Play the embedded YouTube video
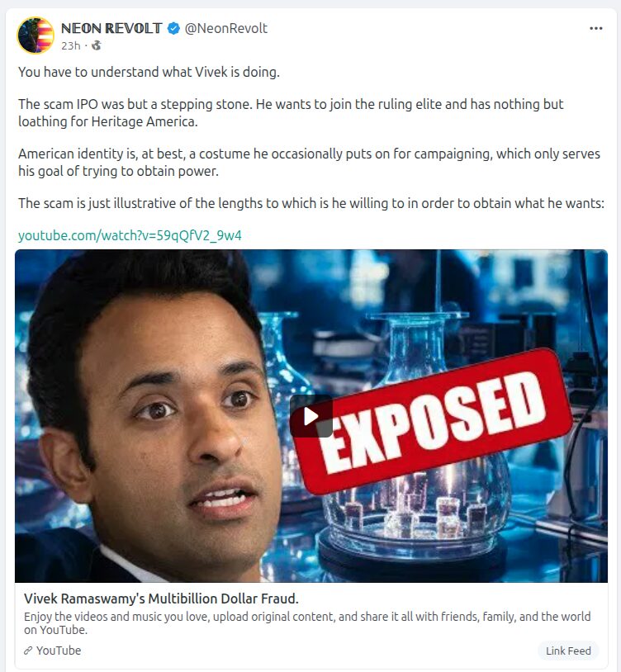The width and height of the screenshot is (621, 672). click(x=311, y=416)
